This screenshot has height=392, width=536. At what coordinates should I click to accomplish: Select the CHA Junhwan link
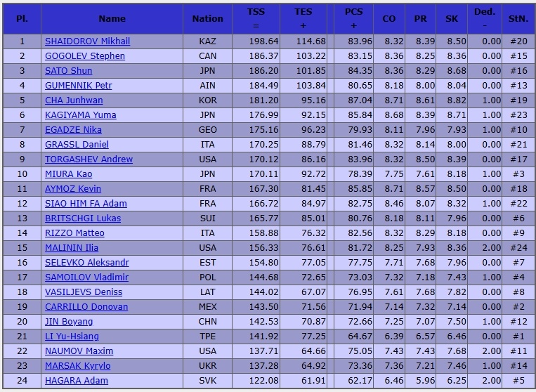coord(74,100)
